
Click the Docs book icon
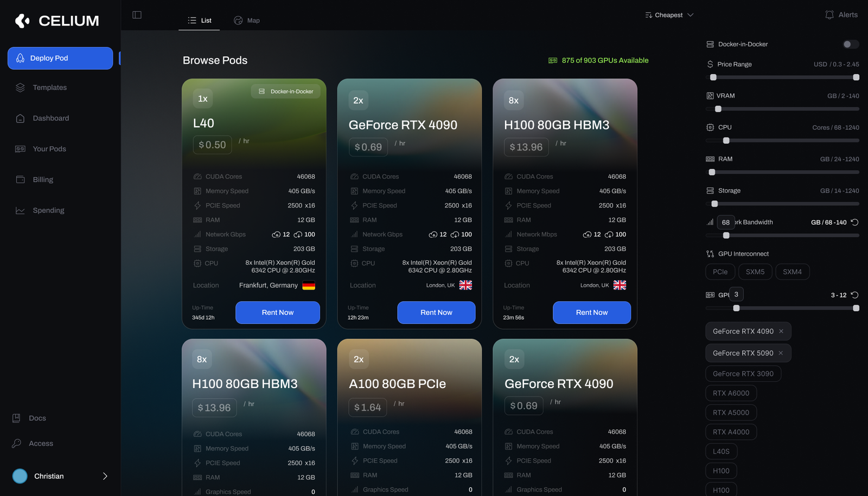[16, 418]
